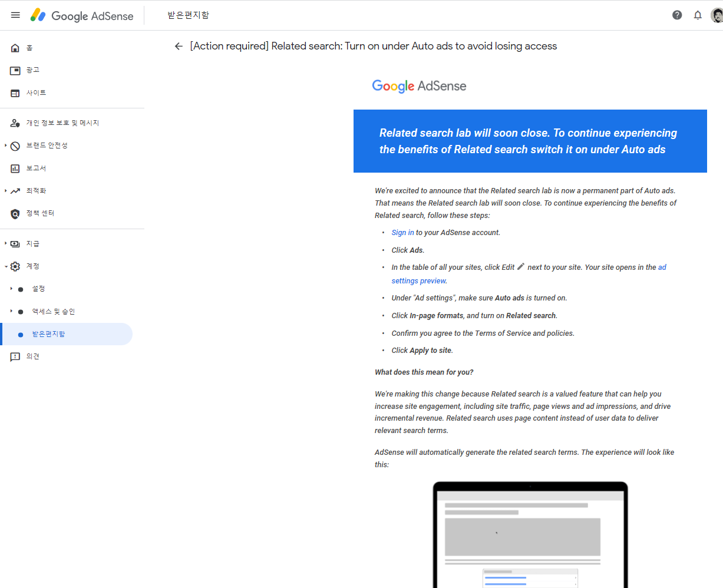Click the Edit pencil icon in email

(x=521, y=266)
